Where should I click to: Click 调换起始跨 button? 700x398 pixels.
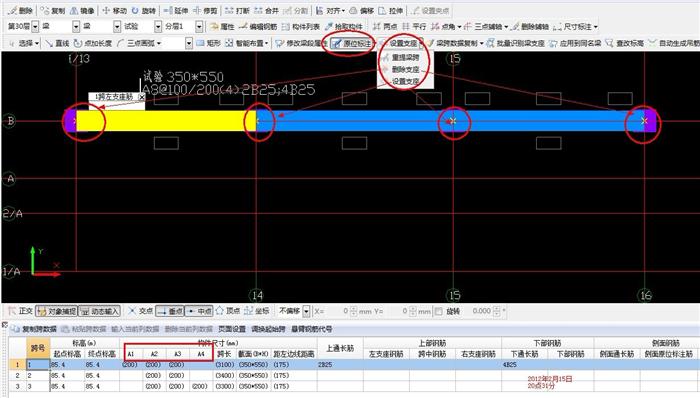pos(268,329)
